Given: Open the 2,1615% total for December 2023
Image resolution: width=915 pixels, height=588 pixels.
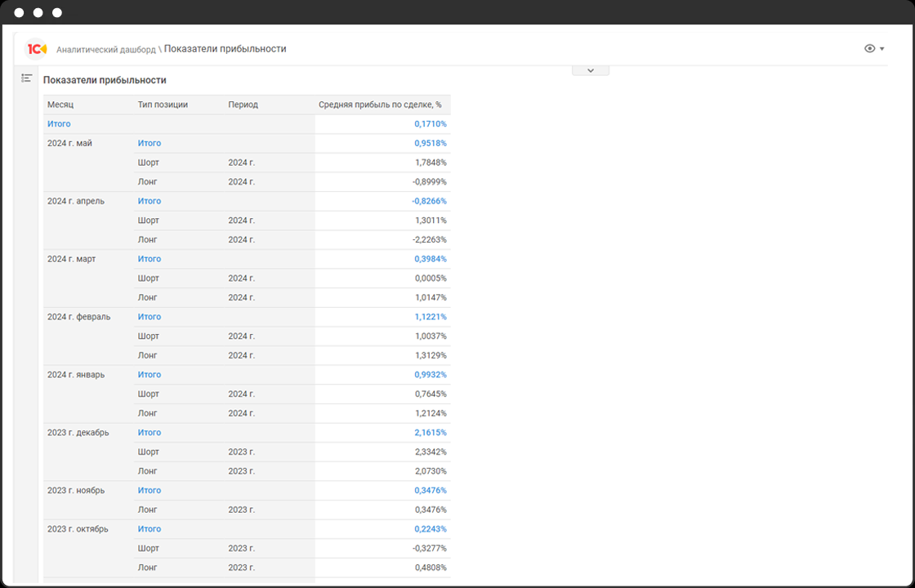Looking at the screenshot, I should click(430, 433).
